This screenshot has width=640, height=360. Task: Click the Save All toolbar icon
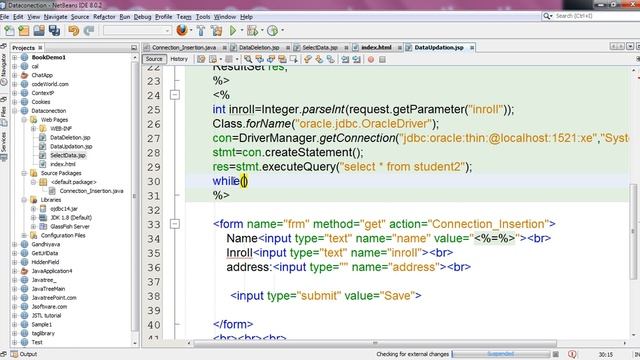(54, 31)
